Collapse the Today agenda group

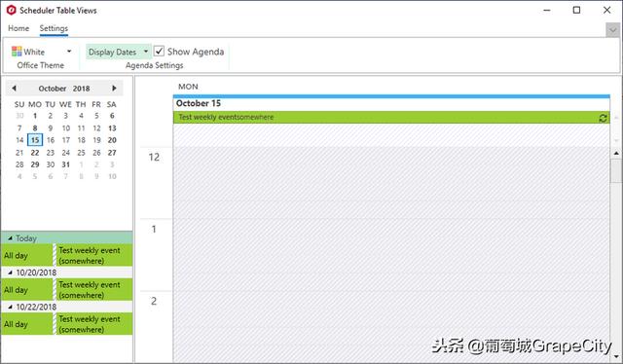pos(11,238)
